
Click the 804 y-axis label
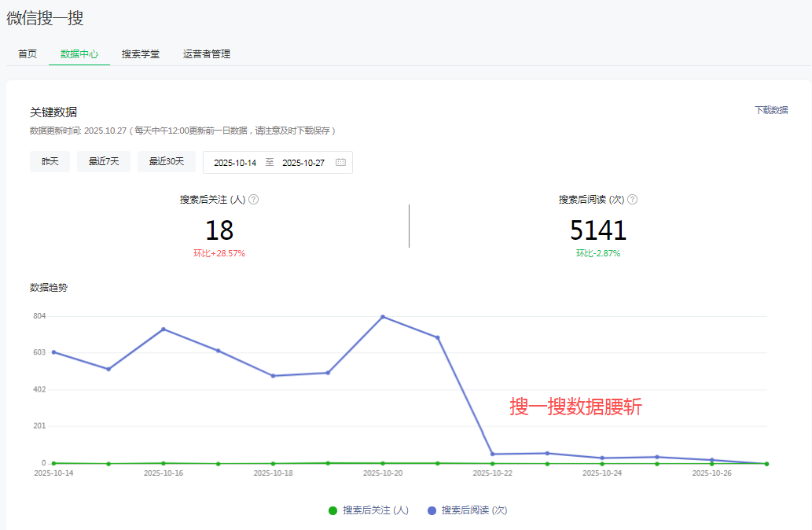point(39,316)
